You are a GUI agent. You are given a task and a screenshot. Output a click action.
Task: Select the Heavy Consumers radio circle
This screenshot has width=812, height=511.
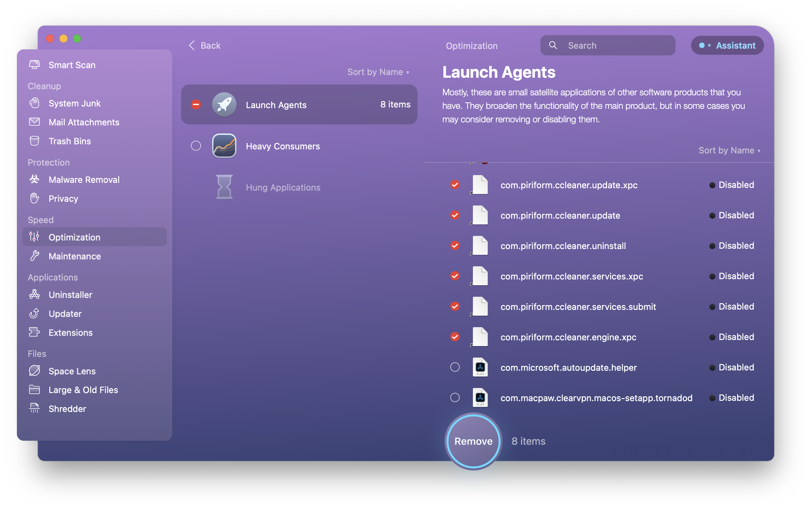196,146
